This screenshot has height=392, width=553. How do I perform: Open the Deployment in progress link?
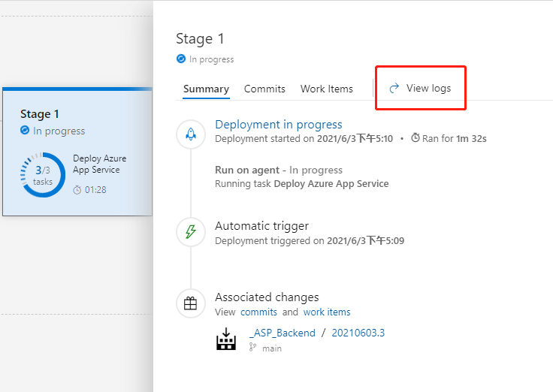278,125
